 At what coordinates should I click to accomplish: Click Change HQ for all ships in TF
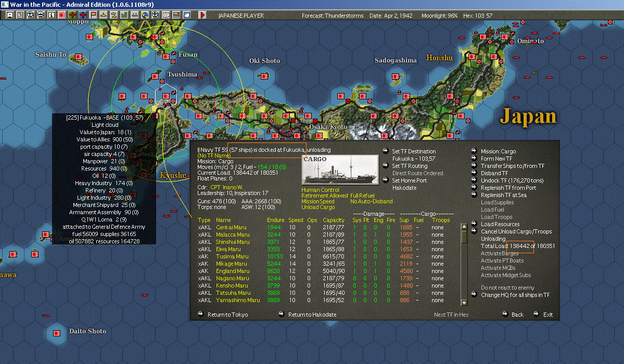pos(515,295)
